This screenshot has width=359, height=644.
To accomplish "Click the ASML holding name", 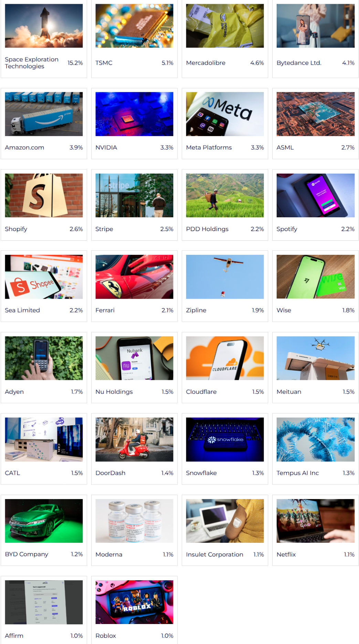I will point(285,147).
